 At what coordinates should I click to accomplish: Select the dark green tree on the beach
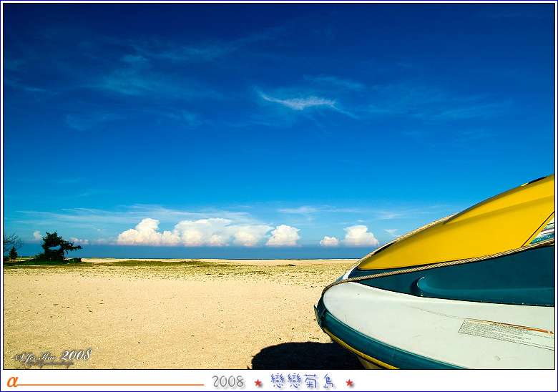coord(56,247)
